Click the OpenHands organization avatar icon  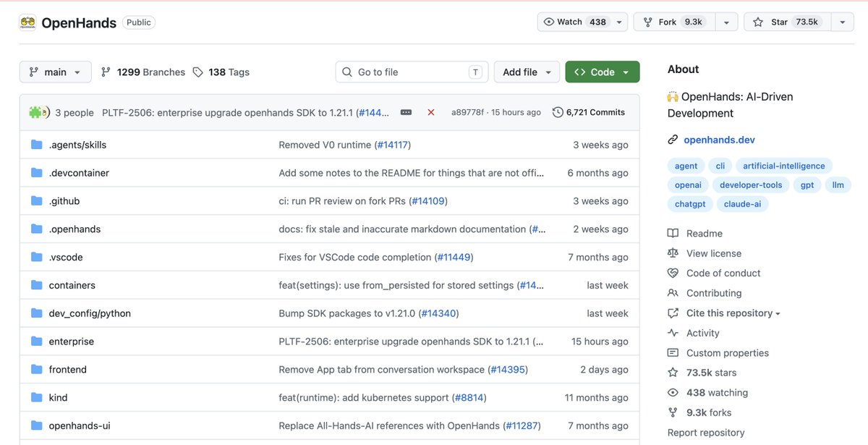[x=27, y=22]
